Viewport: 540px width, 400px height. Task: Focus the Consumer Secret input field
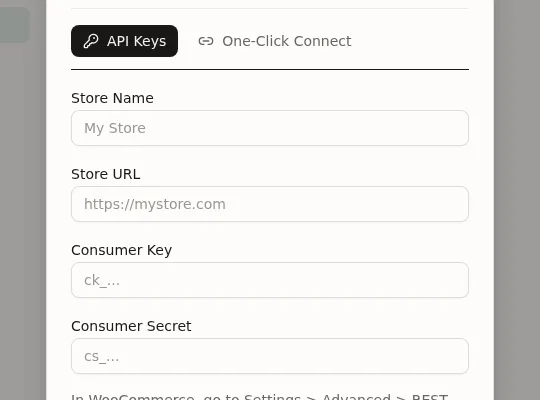point(270,356)
